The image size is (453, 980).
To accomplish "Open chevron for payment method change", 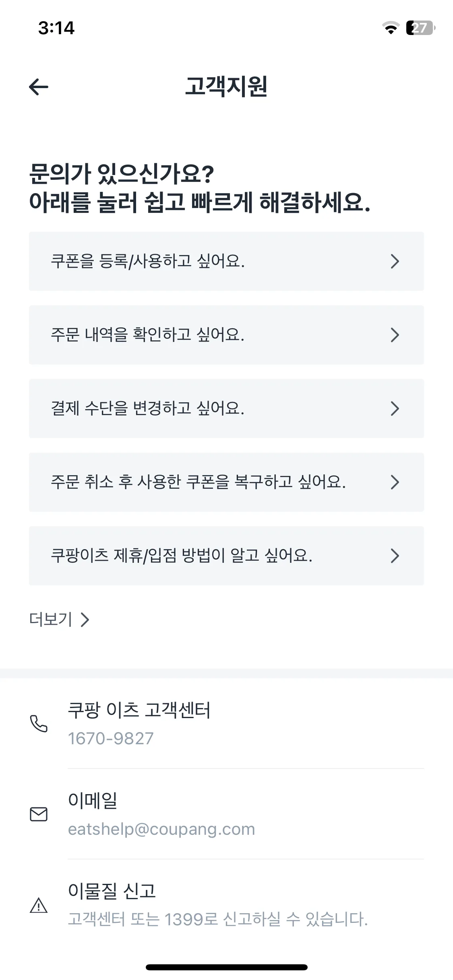I will 395,409.
